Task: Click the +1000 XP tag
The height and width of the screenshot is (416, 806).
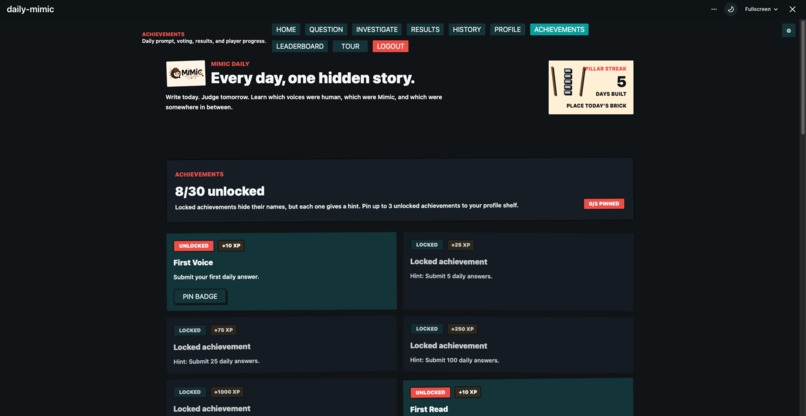Action: 227,392
